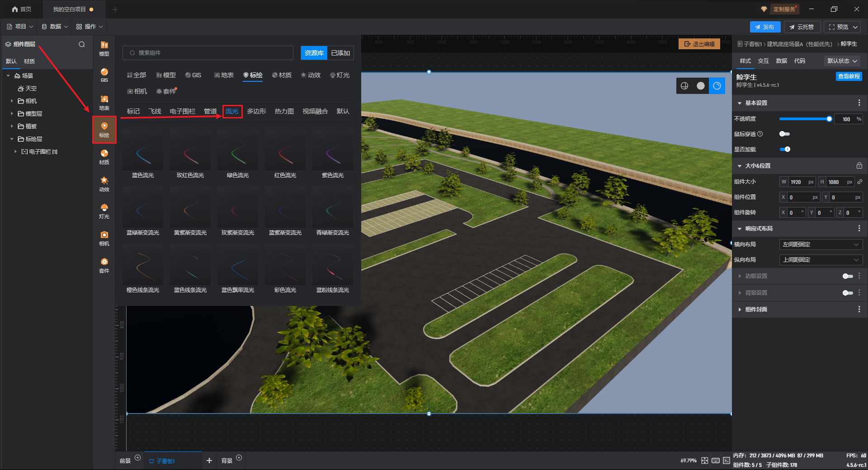
Task: Open the 横向布局 dropdown
Action: tap(821, 244)
